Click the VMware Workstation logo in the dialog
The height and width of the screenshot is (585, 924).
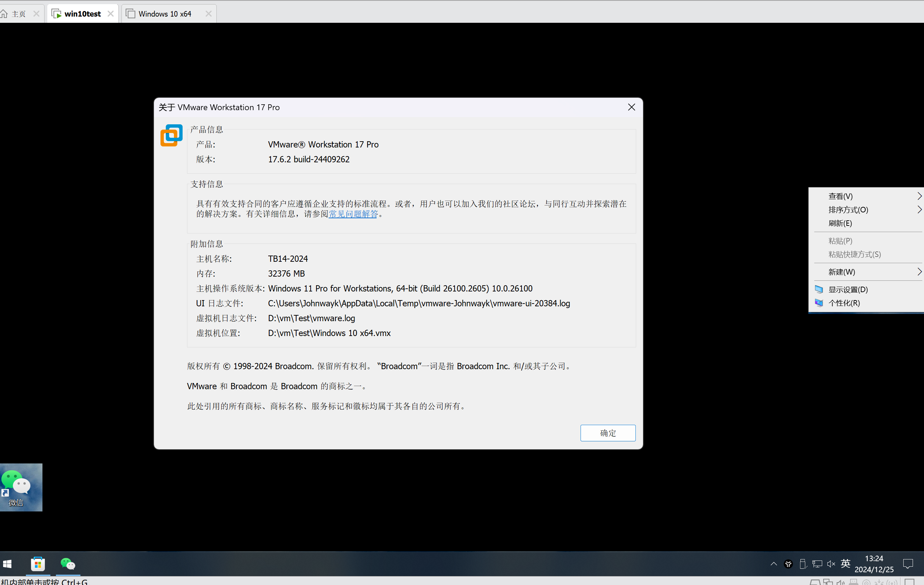171,135
